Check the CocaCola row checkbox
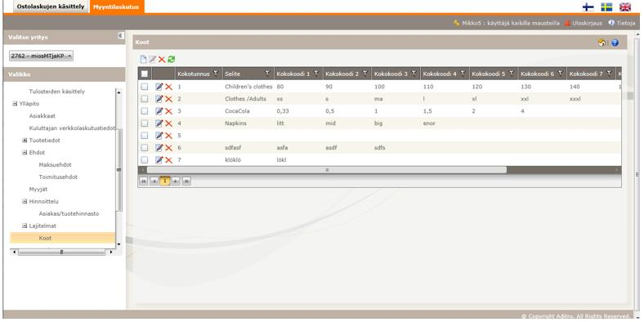Viewport: 644px width, 322px height. (144, 111)
